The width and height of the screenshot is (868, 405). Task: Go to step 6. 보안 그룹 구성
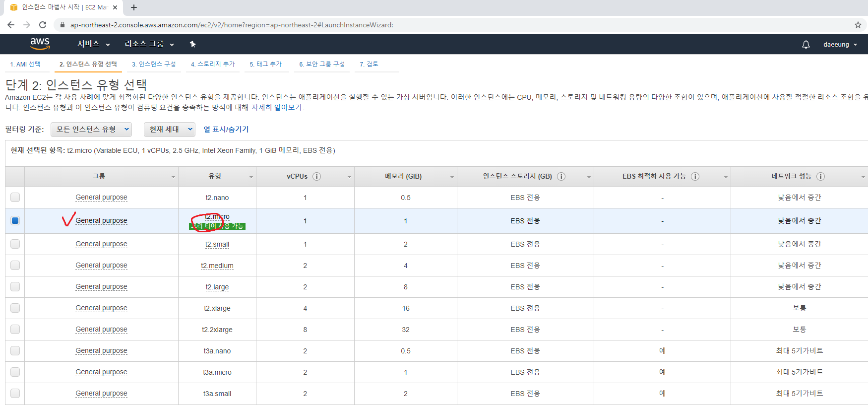(x=322, y=64)
